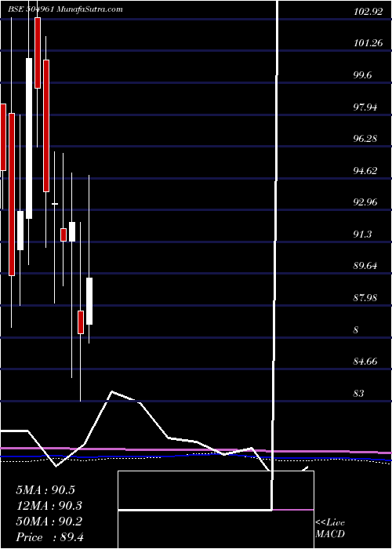392x549 pixels.
Task: Click the 96.28 price axis label
Action: click(366, 139)
